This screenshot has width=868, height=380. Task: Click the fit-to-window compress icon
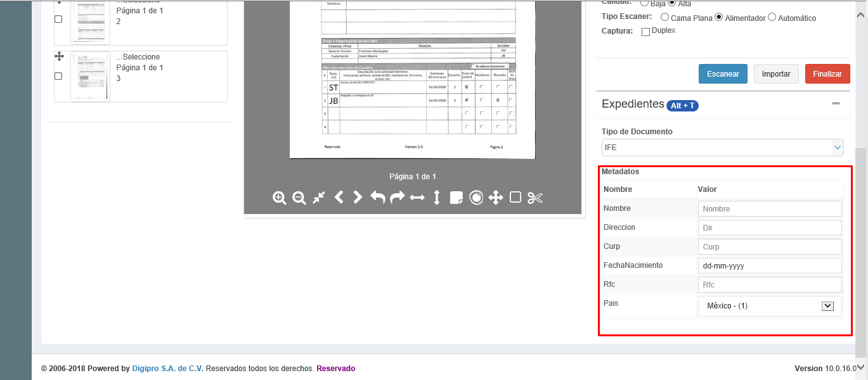coord(319,198)
